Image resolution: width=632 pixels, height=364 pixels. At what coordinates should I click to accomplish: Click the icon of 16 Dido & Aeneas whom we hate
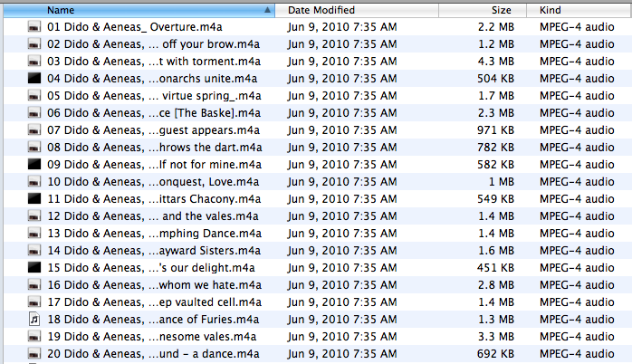tap(34, 284)
